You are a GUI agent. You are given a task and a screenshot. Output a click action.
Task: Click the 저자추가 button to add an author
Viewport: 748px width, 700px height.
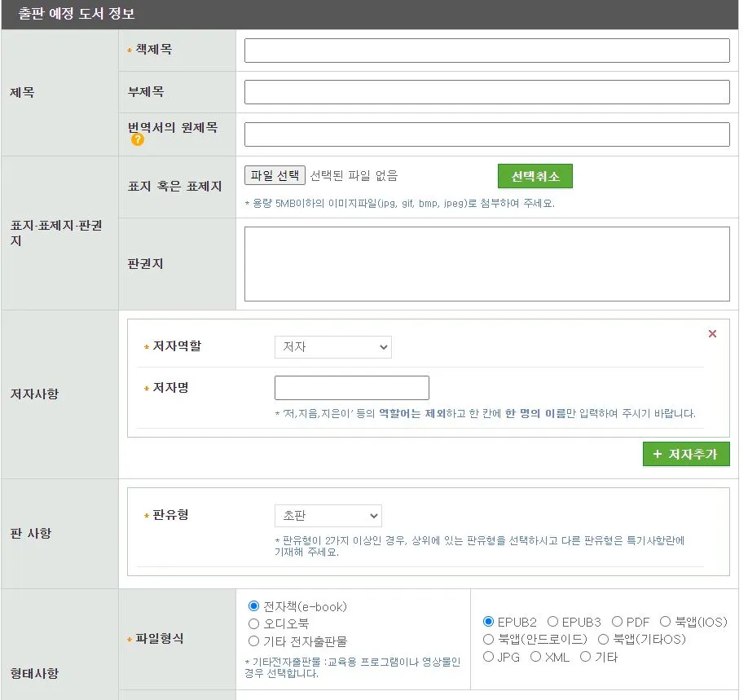tap(686, 454)
